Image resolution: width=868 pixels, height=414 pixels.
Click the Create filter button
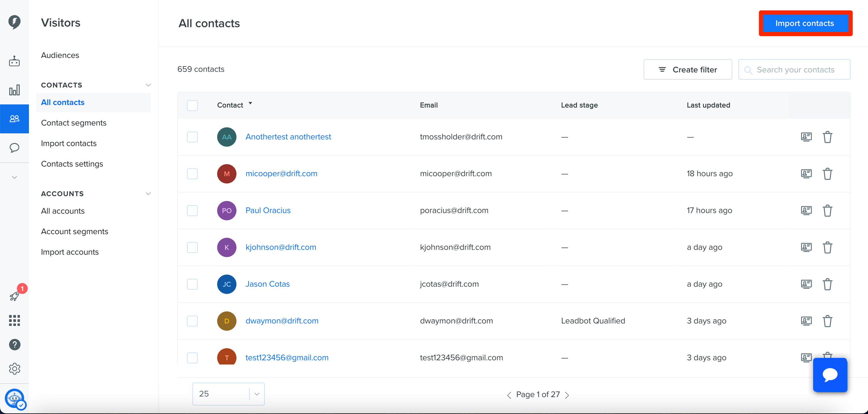687,69
